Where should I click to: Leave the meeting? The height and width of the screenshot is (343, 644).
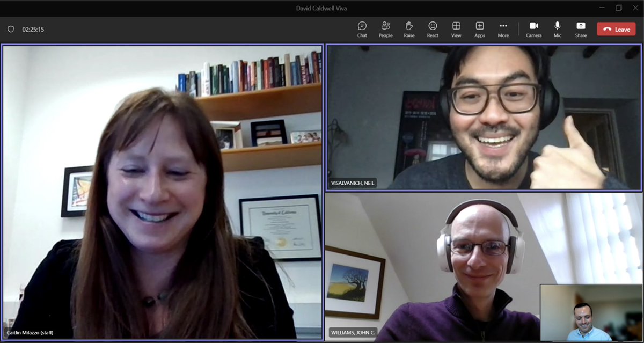(616, 30)
